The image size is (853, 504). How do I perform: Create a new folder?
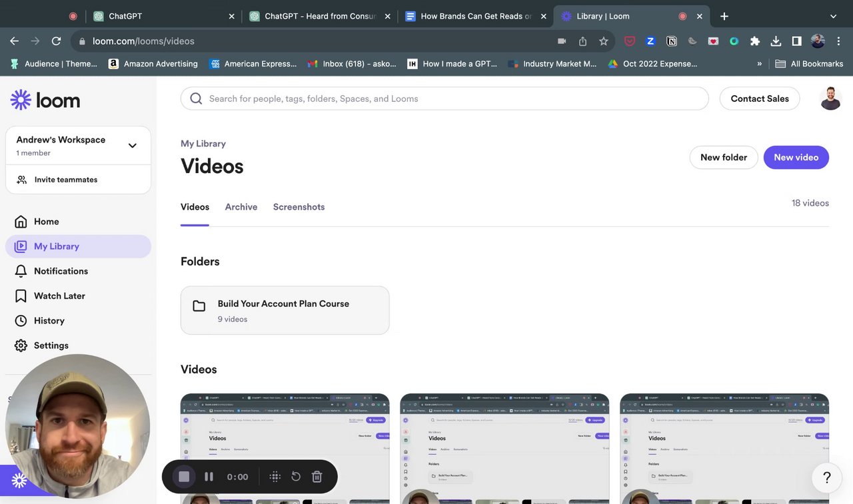(724, 158)
